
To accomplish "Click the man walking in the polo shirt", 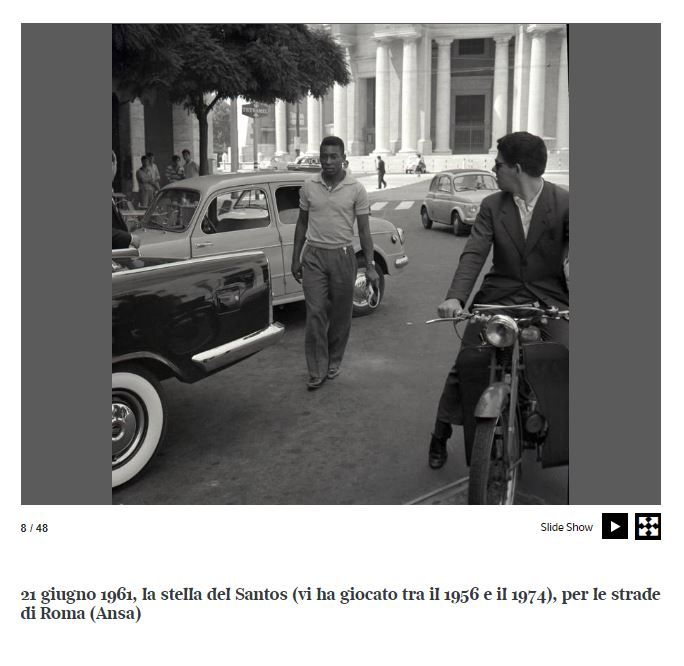I will coord(332,262).
